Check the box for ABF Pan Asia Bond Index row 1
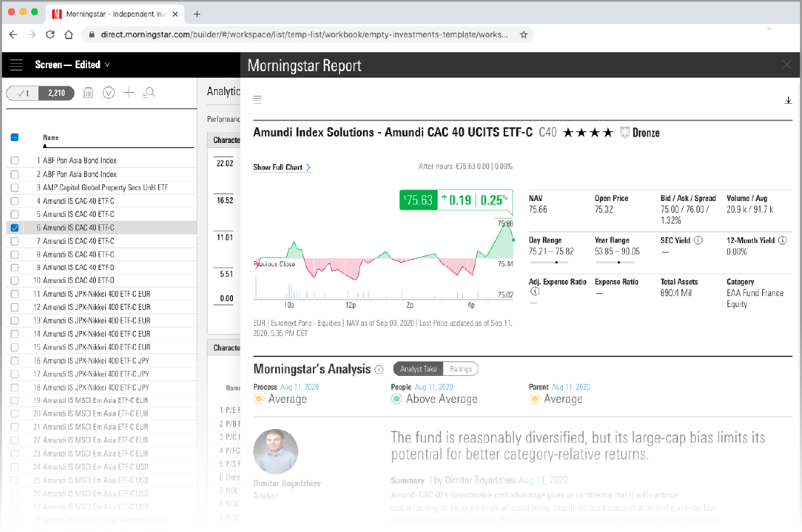 [15, 160]
